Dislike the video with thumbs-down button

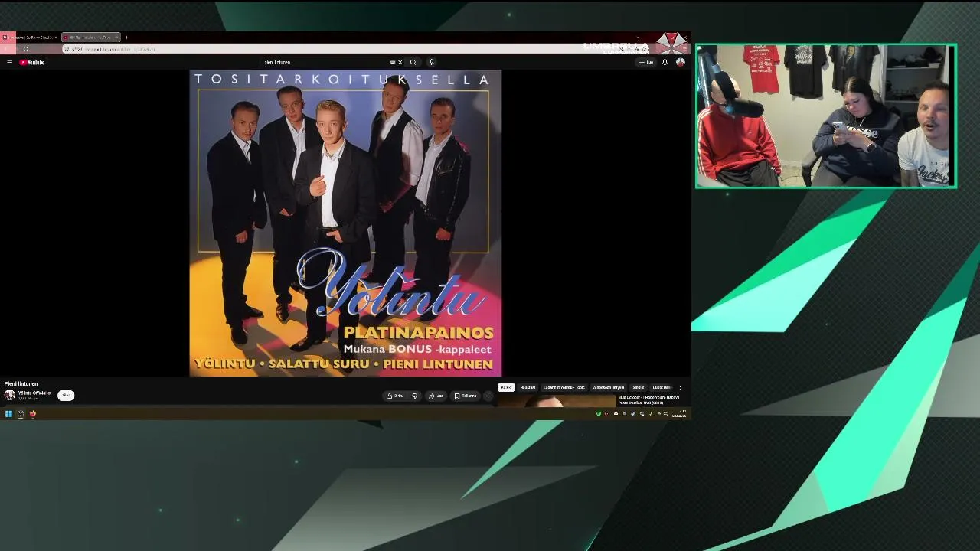point(415,396)
